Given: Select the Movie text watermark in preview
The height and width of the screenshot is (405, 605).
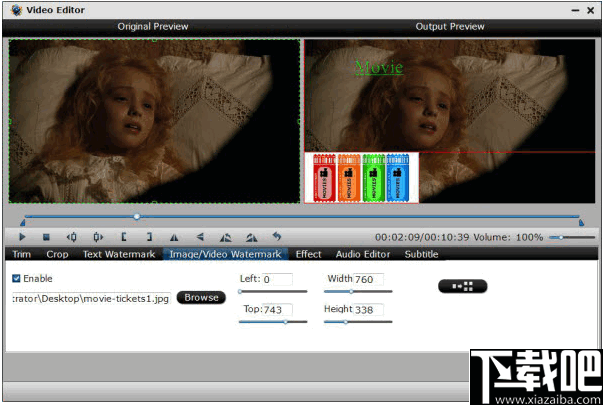Looking at the screenshot, I should (379, 68).
